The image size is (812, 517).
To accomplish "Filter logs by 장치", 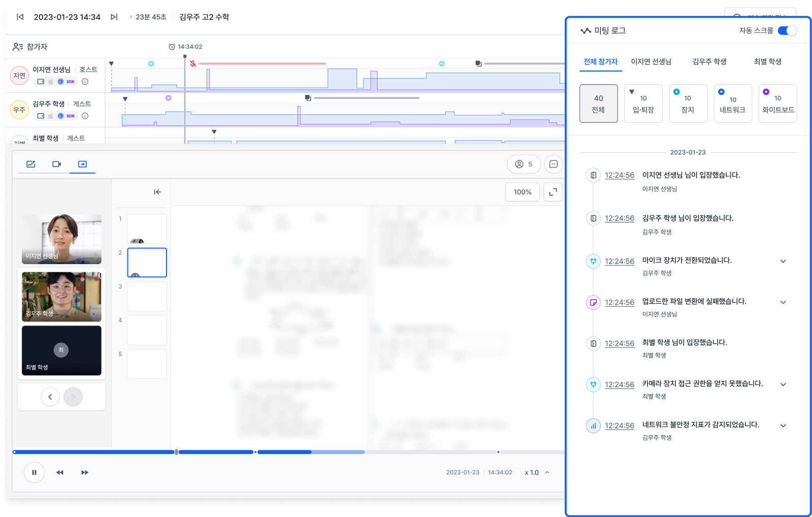I will [688, 104].
